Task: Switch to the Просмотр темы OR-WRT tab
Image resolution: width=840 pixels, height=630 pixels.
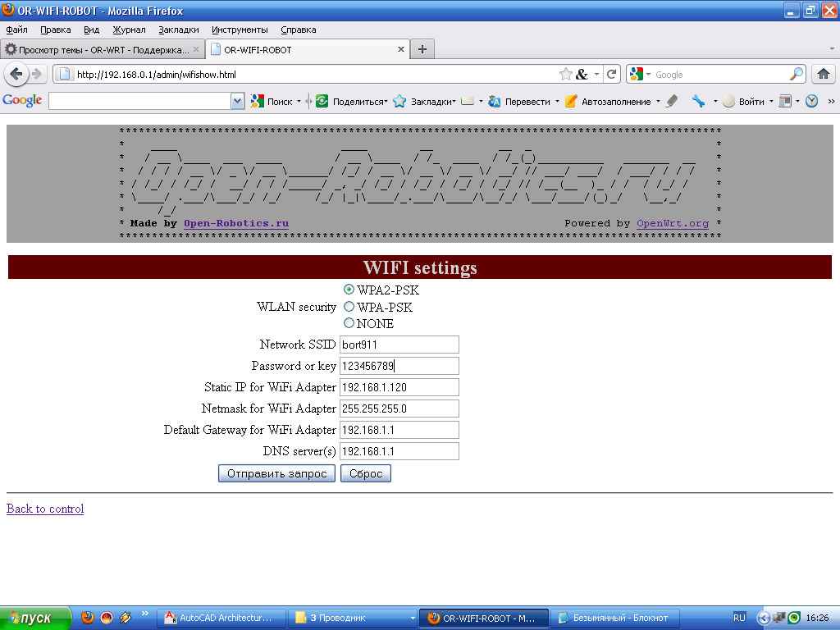Action: coord(103,49)
